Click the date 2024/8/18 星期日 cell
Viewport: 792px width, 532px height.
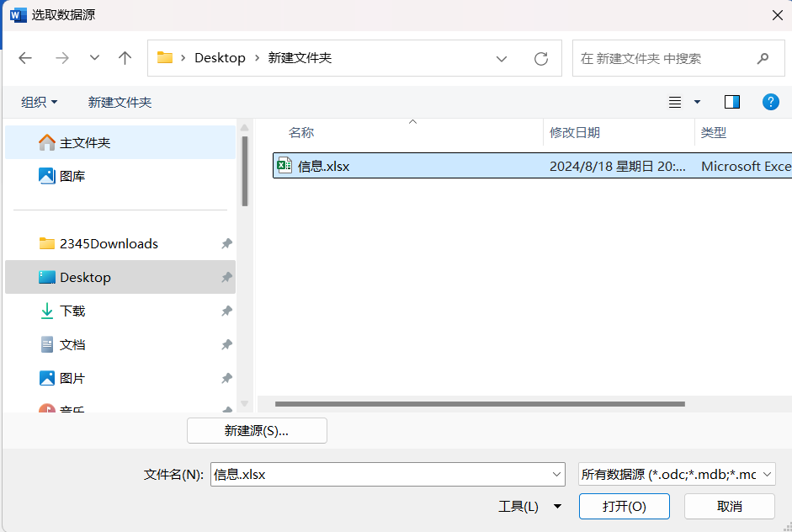[617, 166]
